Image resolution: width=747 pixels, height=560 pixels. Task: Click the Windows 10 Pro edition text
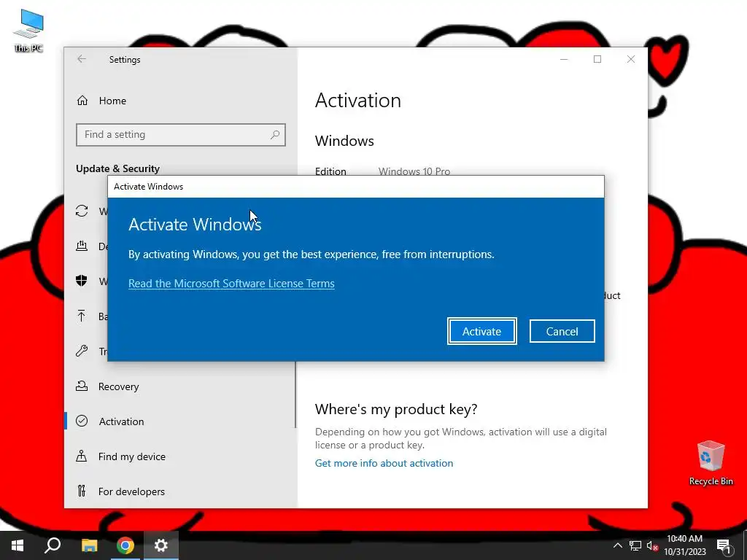[x=414, y=171]
